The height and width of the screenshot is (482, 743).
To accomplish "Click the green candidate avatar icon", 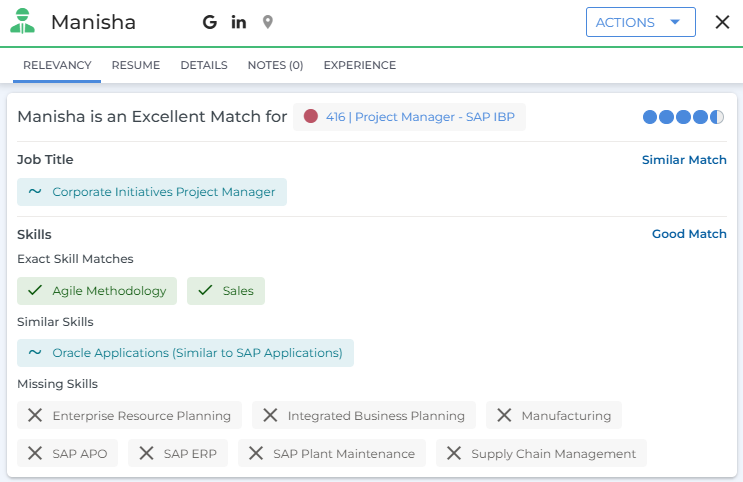I will click(x=22, y=22).
